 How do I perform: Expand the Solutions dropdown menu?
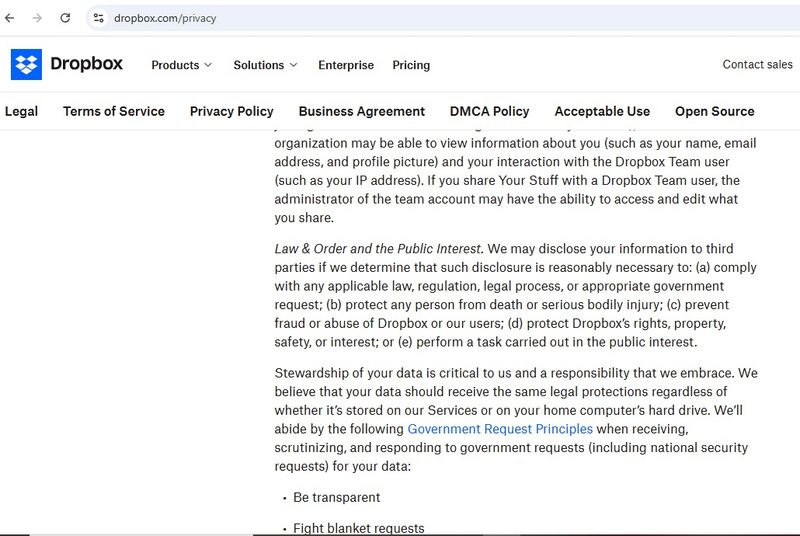pos(265,65)
